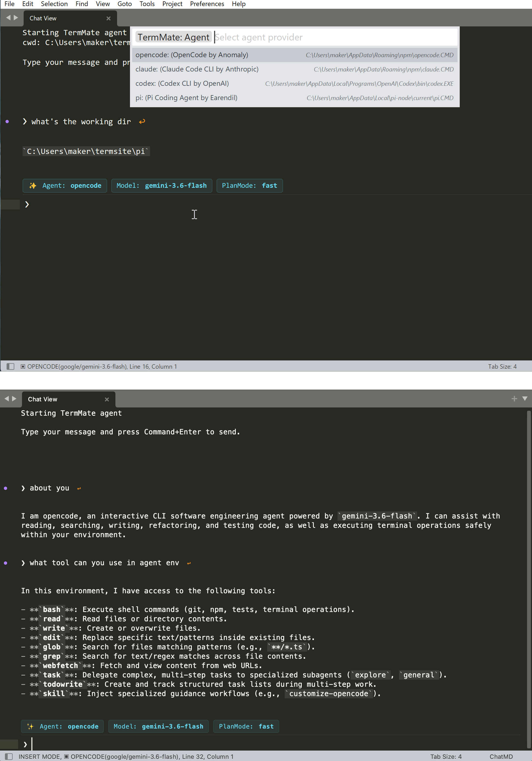The width and height of the screenshot is (532, 761).
Task: Open ChatMD syntax selector
Action: [501, 757]
